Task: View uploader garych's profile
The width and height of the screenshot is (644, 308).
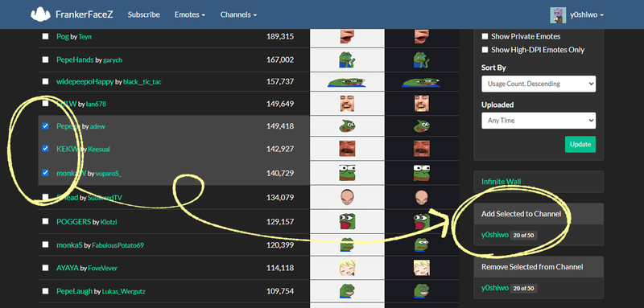Action: point(113,60)
